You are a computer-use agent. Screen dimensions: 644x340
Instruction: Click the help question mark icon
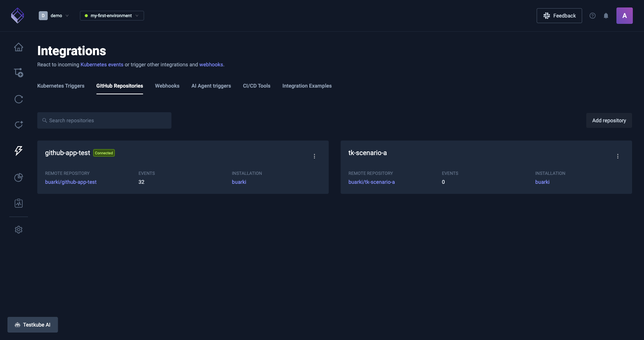point(593,16)
